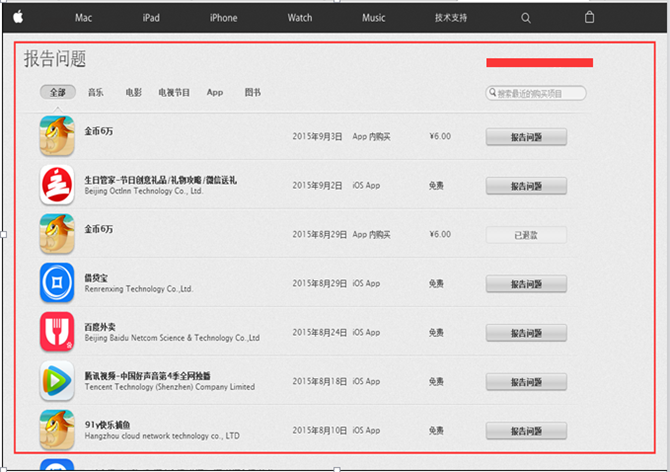This screenshot has width=670, height=472.
Task: Open the iPhone menu item
Action: [223, 18]
